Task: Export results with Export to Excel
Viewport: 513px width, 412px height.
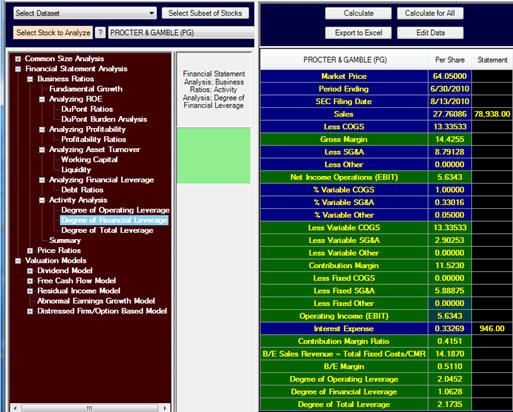Action: click(358, 33)
